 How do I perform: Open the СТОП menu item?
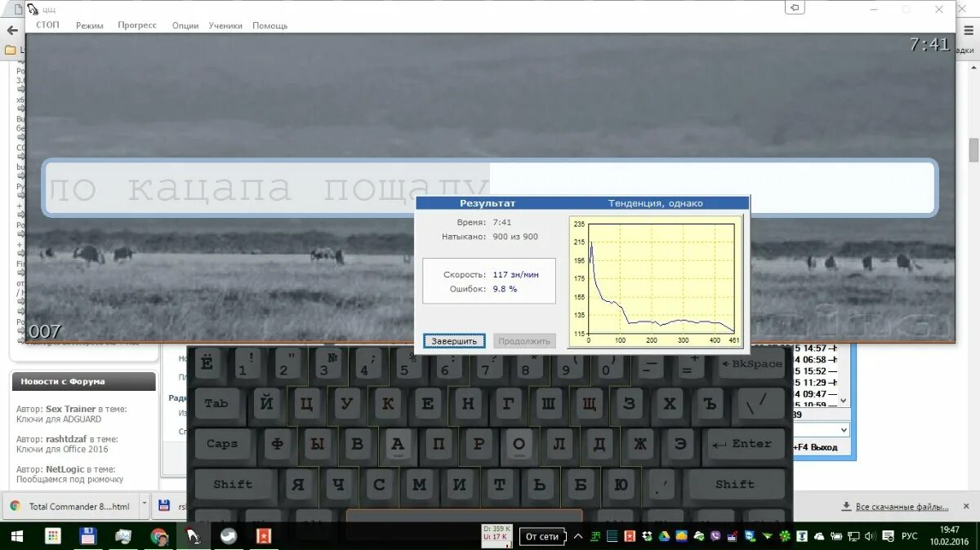[47, 25]
